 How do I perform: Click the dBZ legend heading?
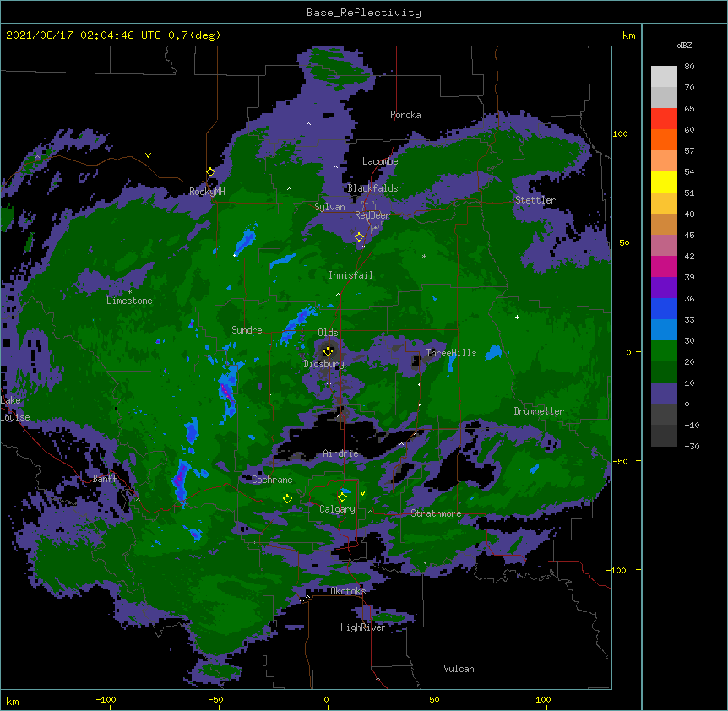pos(684,45)
